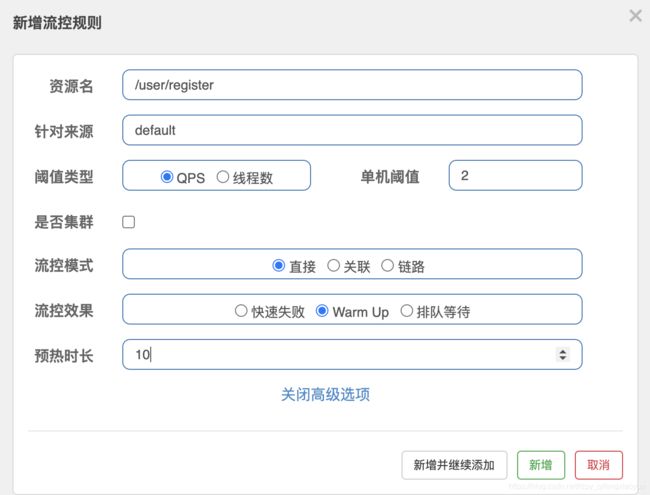The image size is (650, 495).
Task: Click the 资源名 input field
Action: [x=352, y=85]
